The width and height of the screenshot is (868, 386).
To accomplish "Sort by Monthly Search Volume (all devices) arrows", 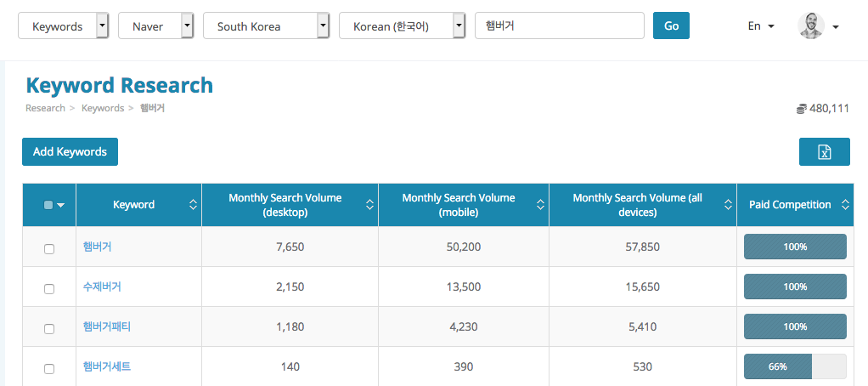I will click(x=729, y=205).
